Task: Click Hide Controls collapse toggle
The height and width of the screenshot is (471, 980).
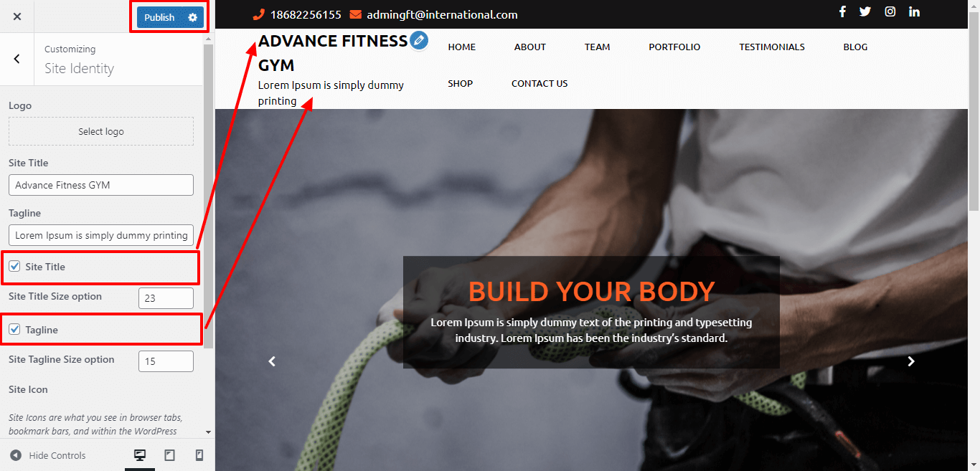Action: point(47,455)
